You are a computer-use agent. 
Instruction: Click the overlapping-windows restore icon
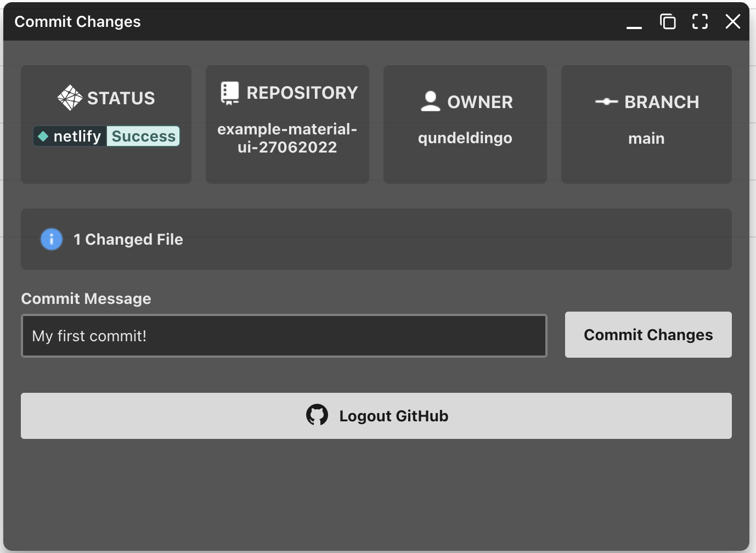[x=668, y=21]
